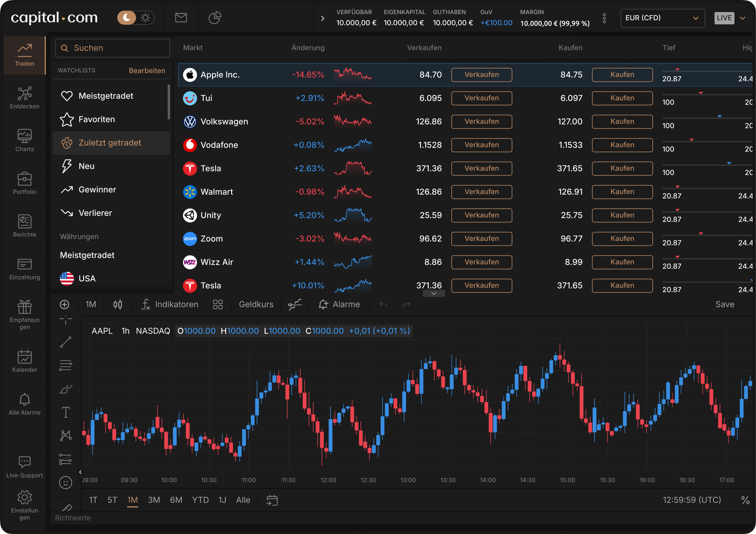Select Neu watchlist
The height and width of the screenshot is (534, 756).
[x=111, y=166]
